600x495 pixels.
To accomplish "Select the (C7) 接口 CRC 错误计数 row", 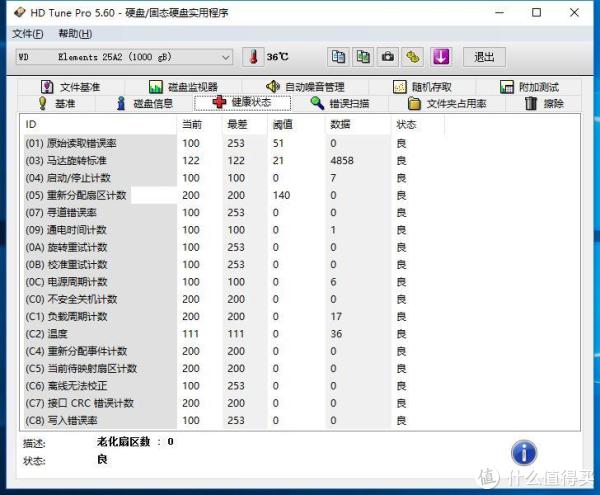I will 234,403.
